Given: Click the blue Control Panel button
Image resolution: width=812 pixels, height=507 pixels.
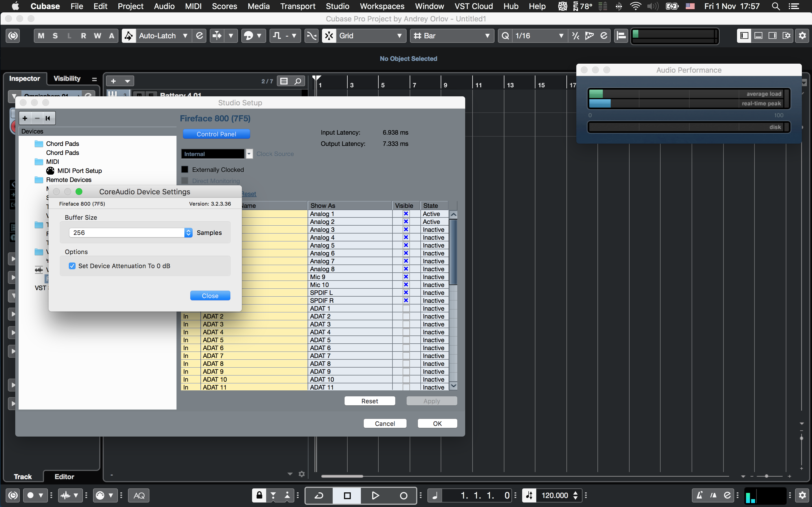Looking at the screenshot, I should [x=217, y=134].
